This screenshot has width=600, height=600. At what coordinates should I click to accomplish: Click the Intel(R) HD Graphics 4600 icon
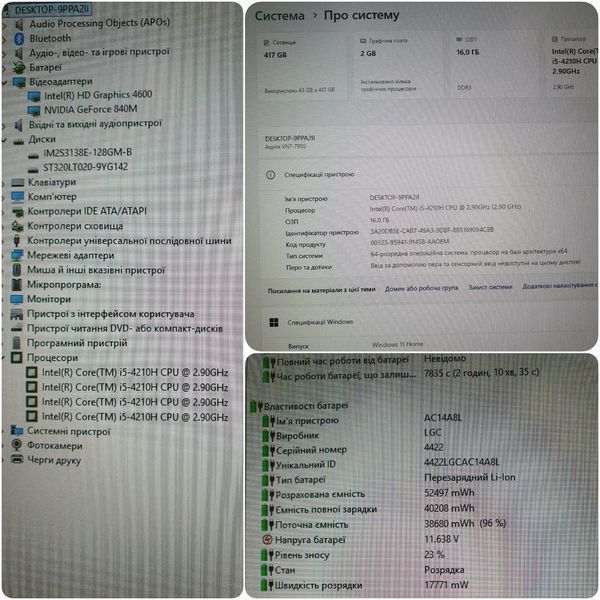click(x=34, y=96)
